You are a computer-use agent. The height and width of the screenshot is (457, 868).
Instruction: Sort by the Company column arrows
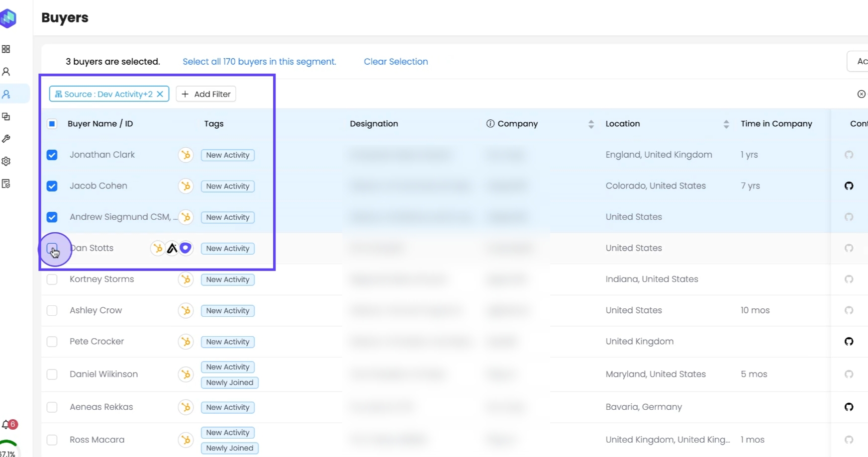591,124
